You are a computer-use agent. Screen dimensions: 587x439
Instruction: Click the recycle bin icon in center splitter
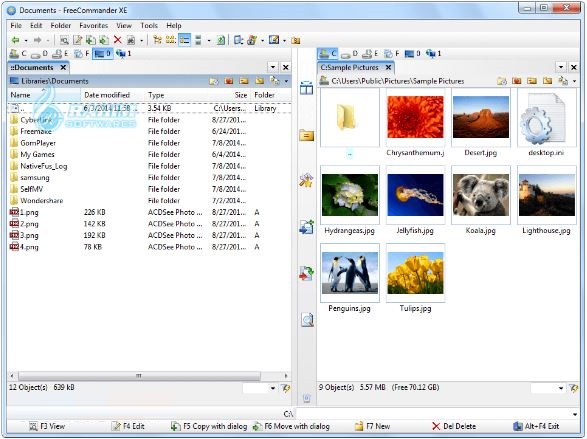click(x=307, y=398)
